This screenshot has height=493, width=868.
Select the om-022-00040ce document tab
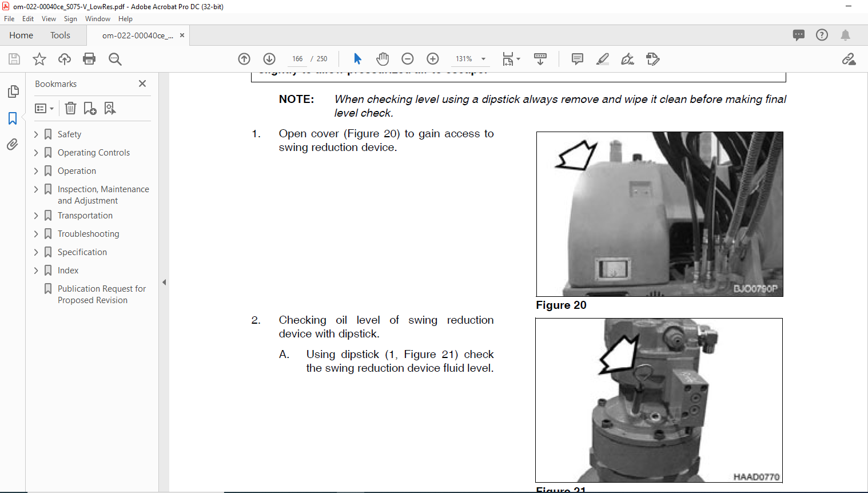[x=137, y=35]
